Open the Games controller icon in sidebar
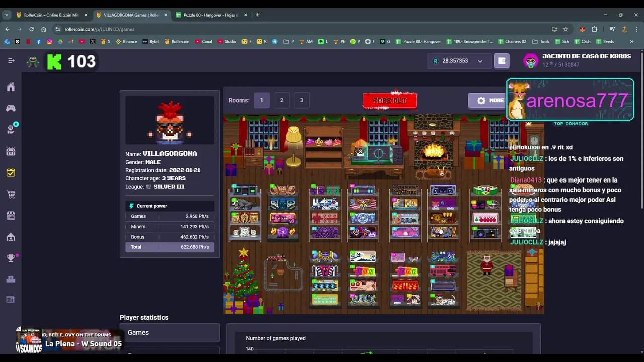The width and height of the screenshot is (644, 362). (x=11, y=108)
